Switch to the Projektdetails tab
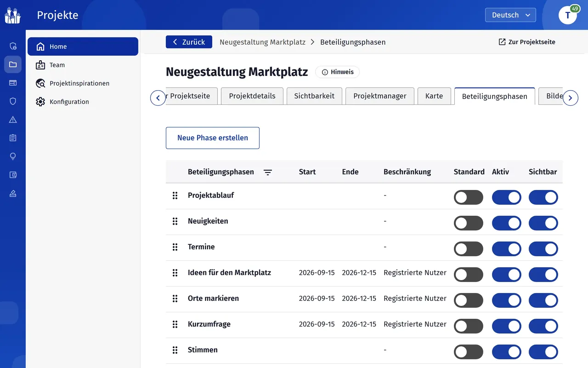Image resolution: width=588 pixels, height=368 pixels. 252,96
